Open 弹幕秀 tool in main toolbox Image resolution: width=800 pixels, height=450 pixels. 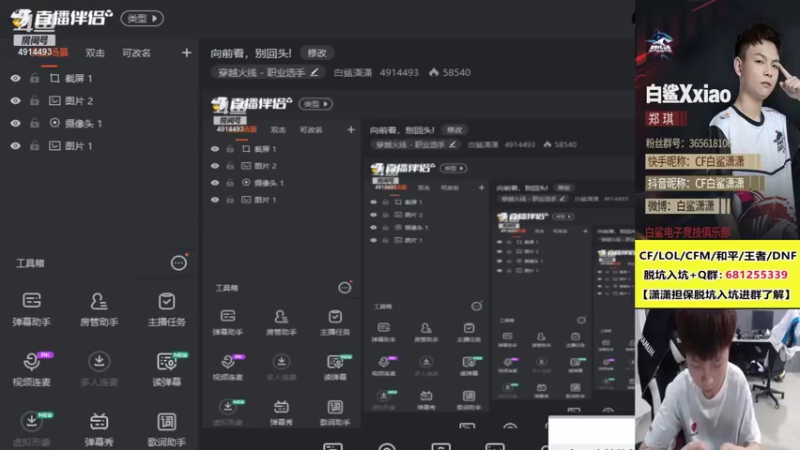click(99, 430)
